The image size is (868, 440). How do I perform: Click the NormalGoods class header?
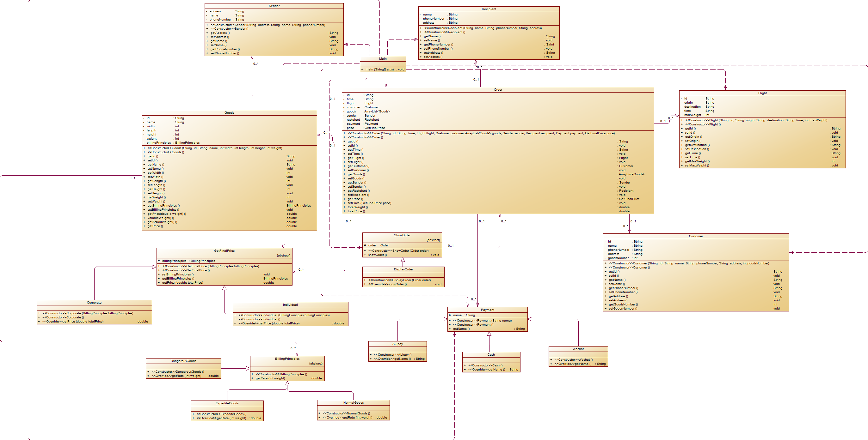click(x=353, y=403)
